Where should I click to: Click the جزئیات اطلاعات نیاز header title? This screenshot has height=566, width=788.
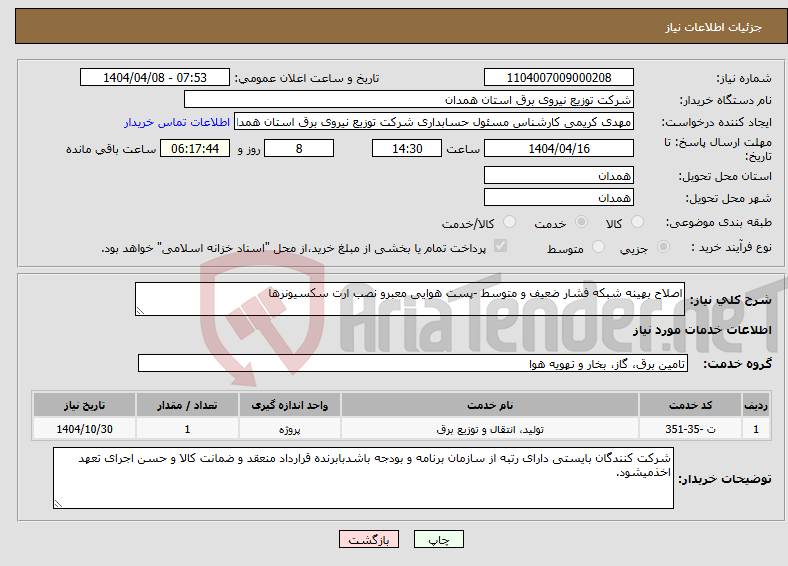coord(714,27)
